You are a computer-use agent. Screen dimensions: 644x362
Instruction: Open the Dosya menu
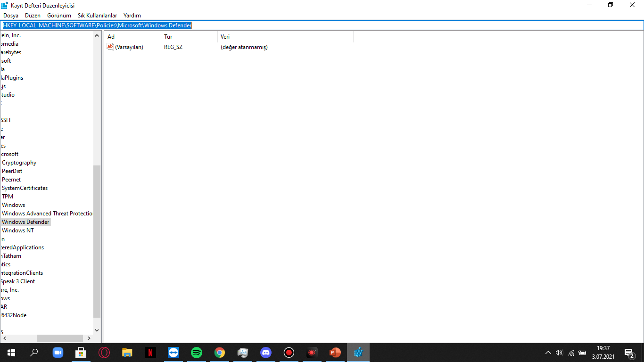(x=11, y=16)
